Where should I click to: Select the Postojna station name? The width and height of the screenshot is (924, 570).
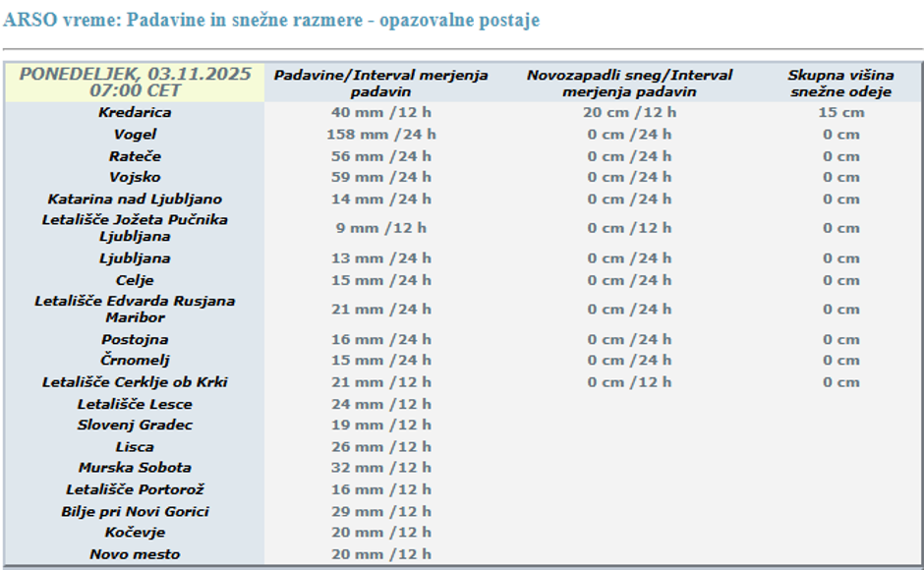point(135,339)
